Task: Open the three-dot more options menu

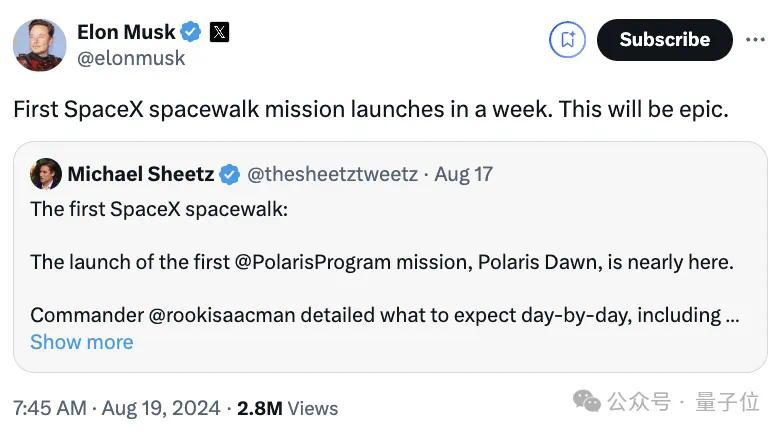Action: tap(755, 40)
